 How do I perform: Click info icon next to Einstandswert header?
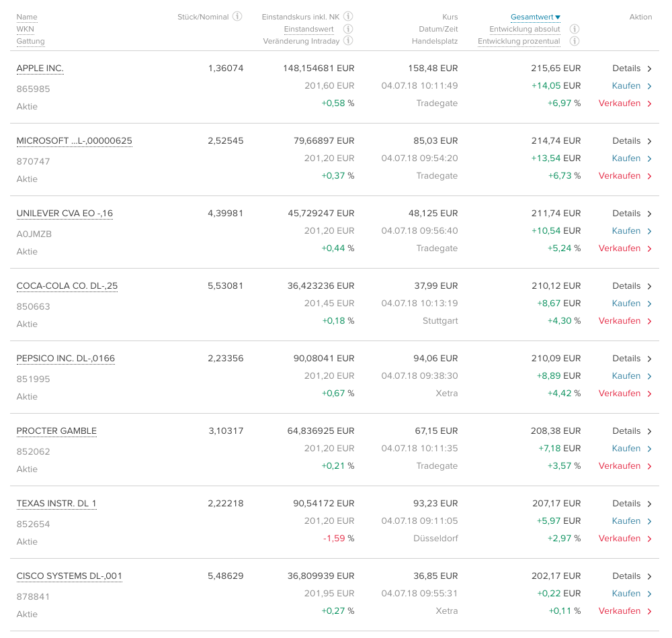(348, 29)
